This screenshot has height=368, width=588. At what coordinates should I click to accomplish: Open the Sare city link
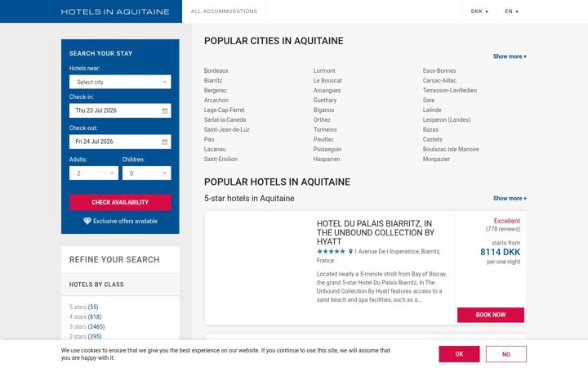click(x=429, y=100)
